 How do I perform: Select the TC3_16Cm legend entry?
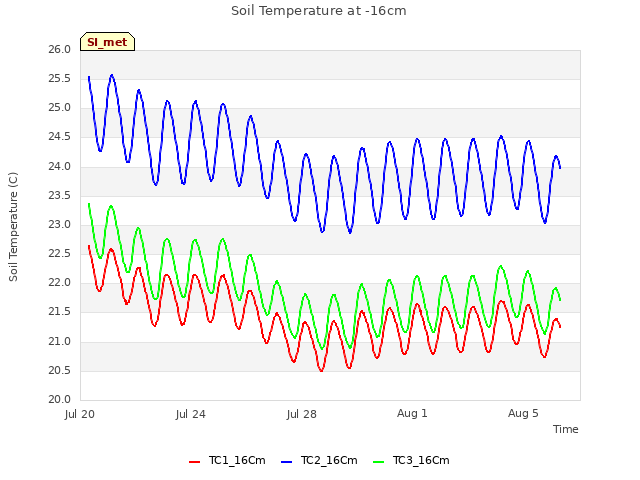click(411, 460)
